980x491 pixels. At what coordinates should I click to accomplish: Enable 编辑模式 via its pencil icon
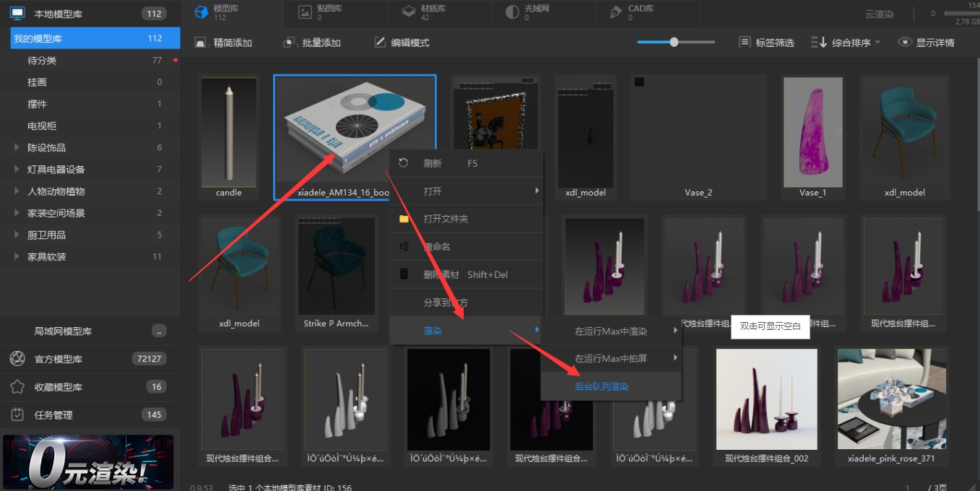380,43
